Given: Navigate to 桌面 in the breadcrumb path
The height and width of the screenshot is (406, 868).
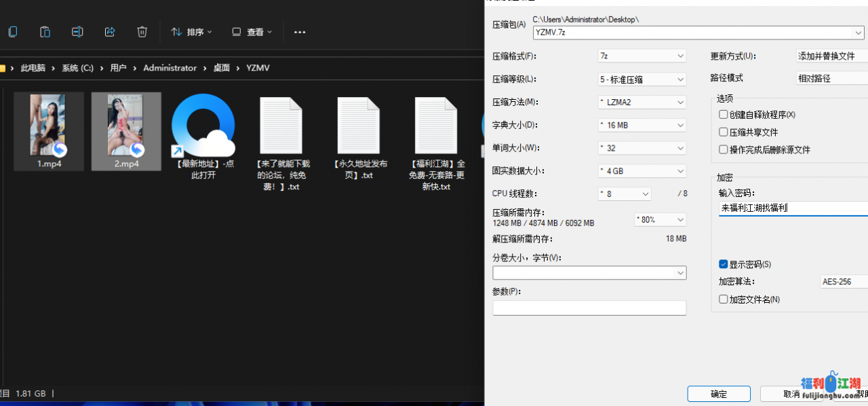Looking at the screenshot, I should coord(221,68).
